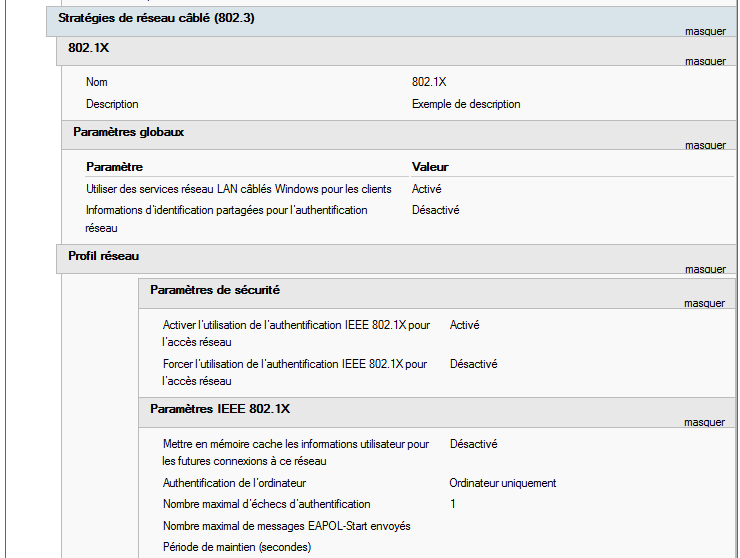Click masquer link for the 802.1X section
This screenshot has width=740, height=558.
tap(705, 61)
